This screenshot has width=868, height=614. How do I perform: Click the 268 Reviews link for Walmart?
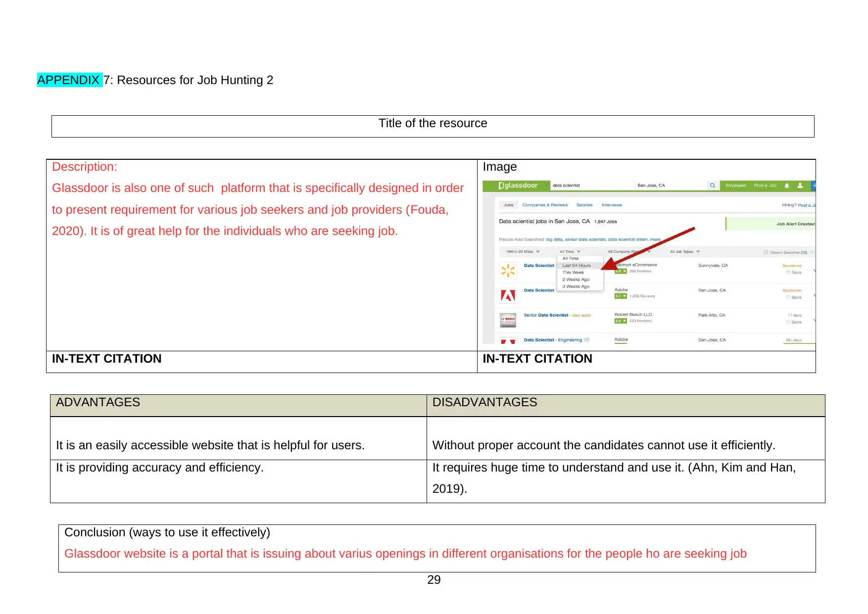point(640,271)
